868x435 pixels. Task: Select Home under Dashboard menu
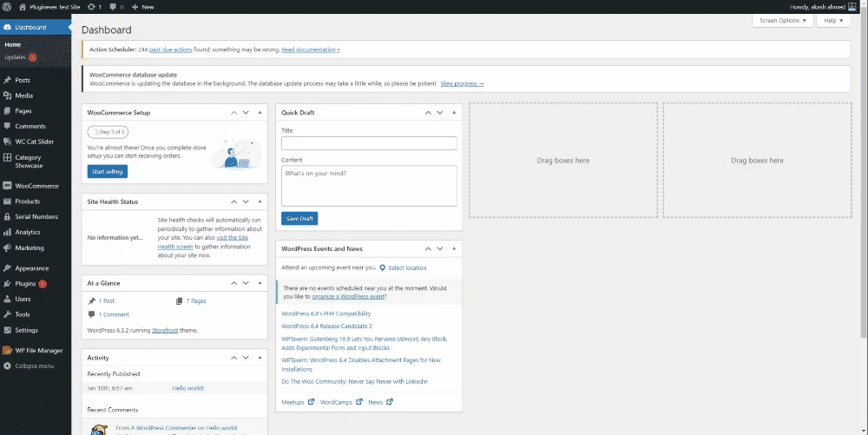click(x=13, y=45)
